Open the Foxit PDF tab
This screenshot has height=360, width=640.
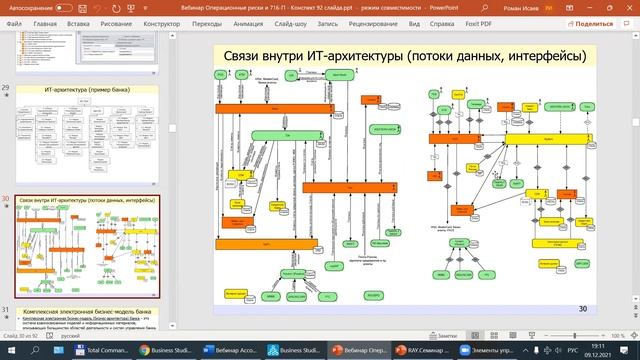click(478, 24)
